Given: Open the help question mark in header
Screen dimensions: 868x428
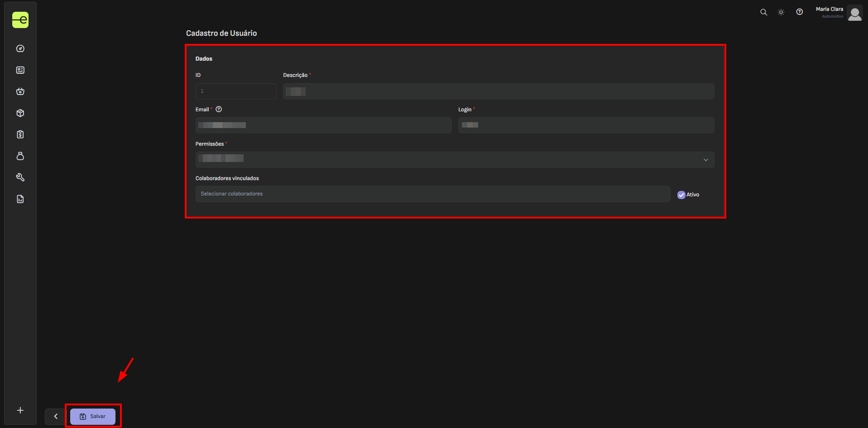Looking at the screenshot, I should (x=800, y=12).
